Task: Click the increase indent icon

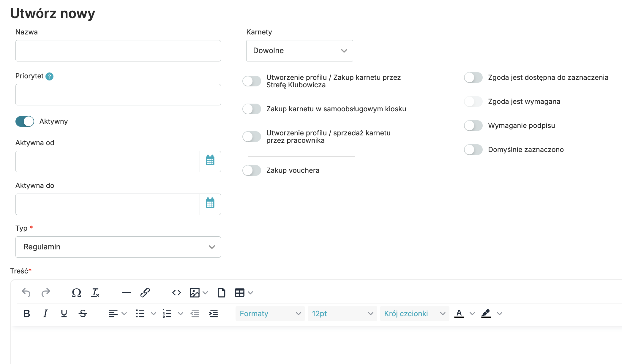Action: 213,314
